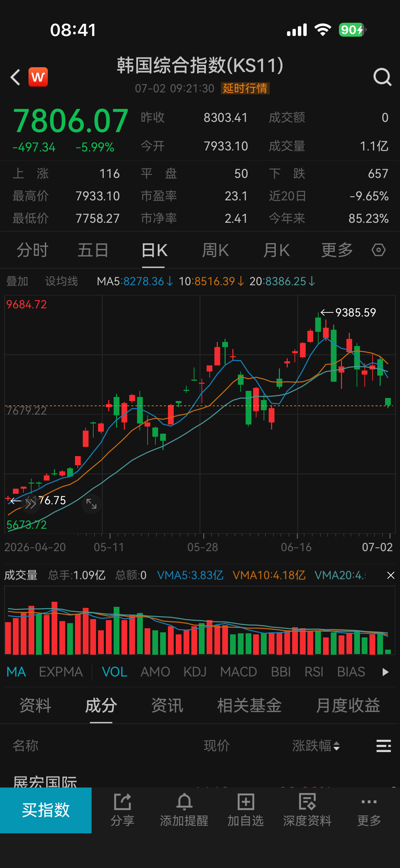Viewport: 400px width, 868px height.
Task: Select RSI sub-indicator
Action: tap(314, 672)
